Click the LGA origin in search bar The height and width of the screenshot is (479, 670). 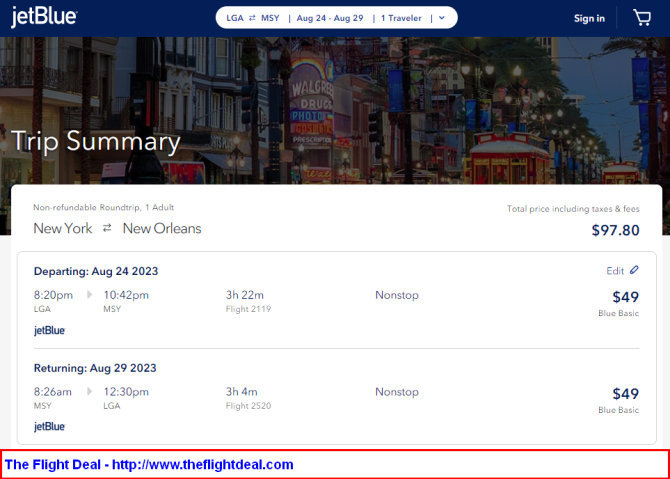pyautogui.click(x=235, y=18)
